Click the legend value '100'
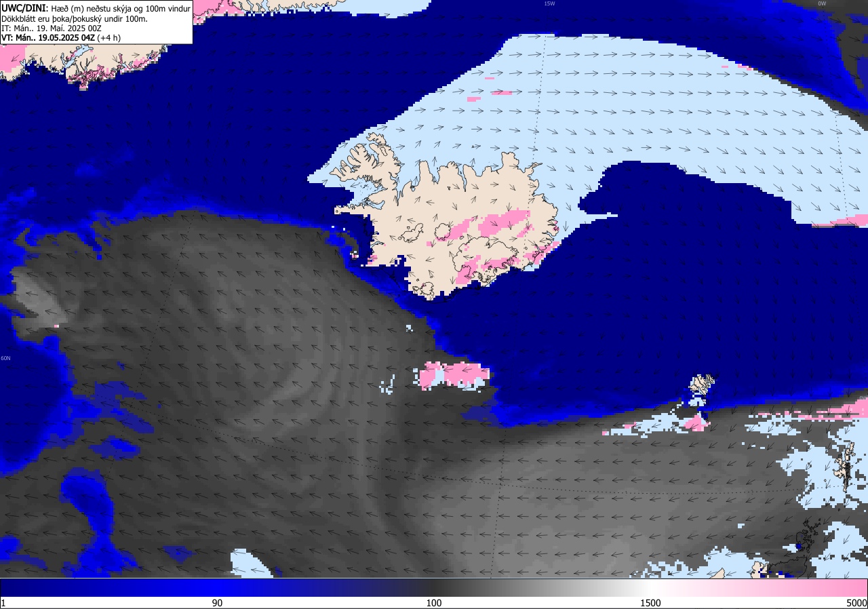Viewport: 868px width, 609px height. tap(434, 603)
